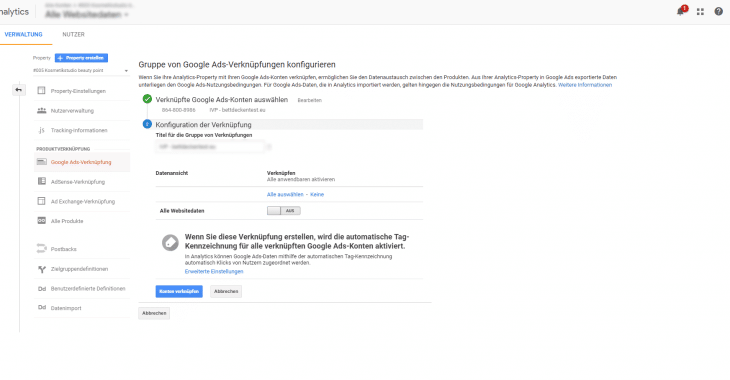Screen dimensions: 730x380
Task: Click the PRODUKTVERKNÜPFUNG section label
Action: point(63,149)
